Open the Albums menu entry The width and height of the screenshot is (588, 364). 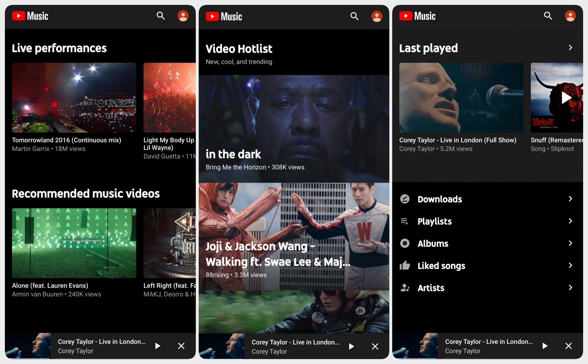pos(488,243)
